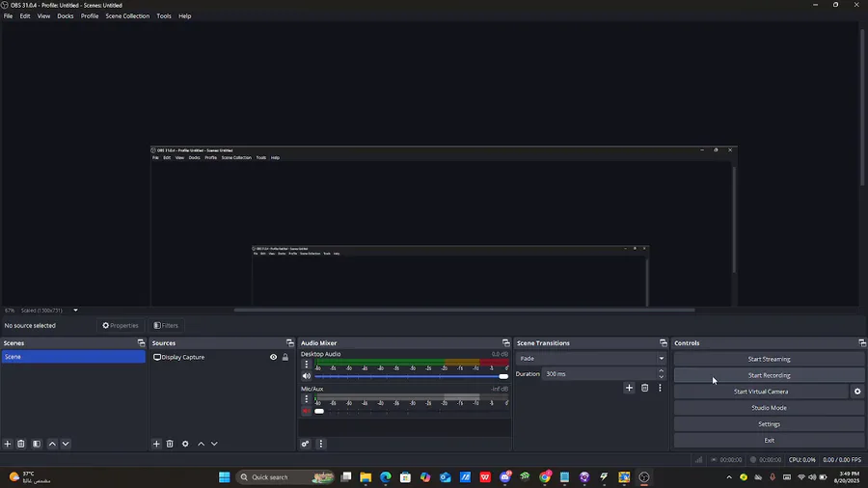
Task: Open the Windows Start button
Action: 224,477
